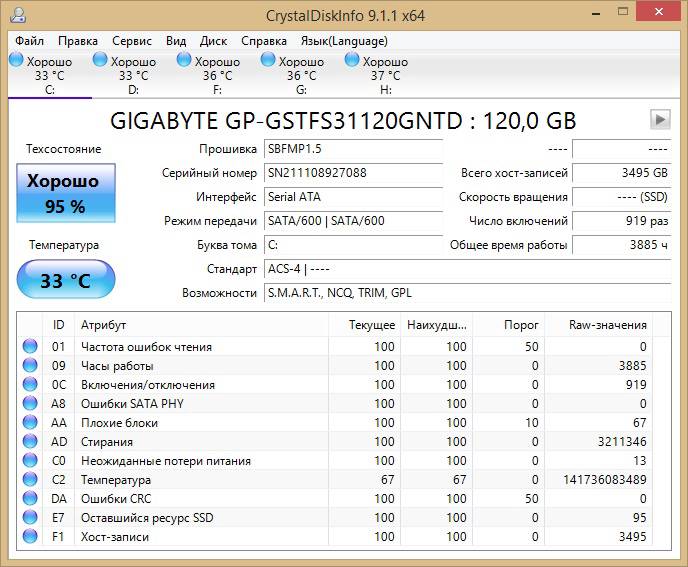Click the serial number field
Image resolution: width=688 pixels, height=567 pixels.
pyautogui.click(x=352, y=173)
